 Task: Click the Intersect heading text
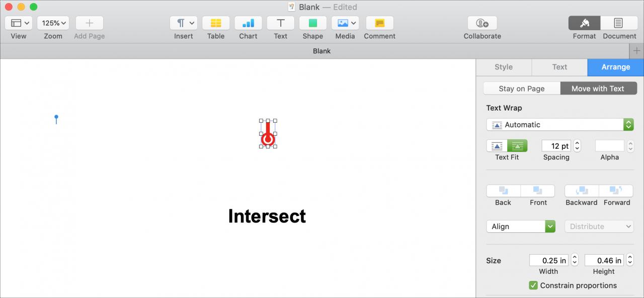[267, 216]
